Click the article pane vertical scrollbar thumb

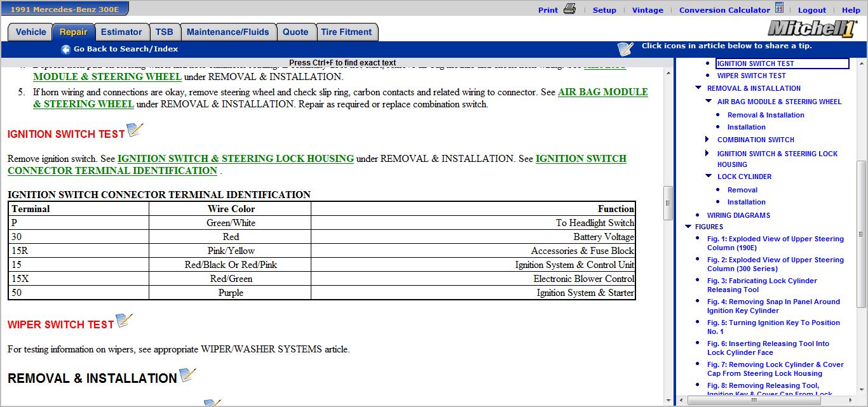[668, 203]
